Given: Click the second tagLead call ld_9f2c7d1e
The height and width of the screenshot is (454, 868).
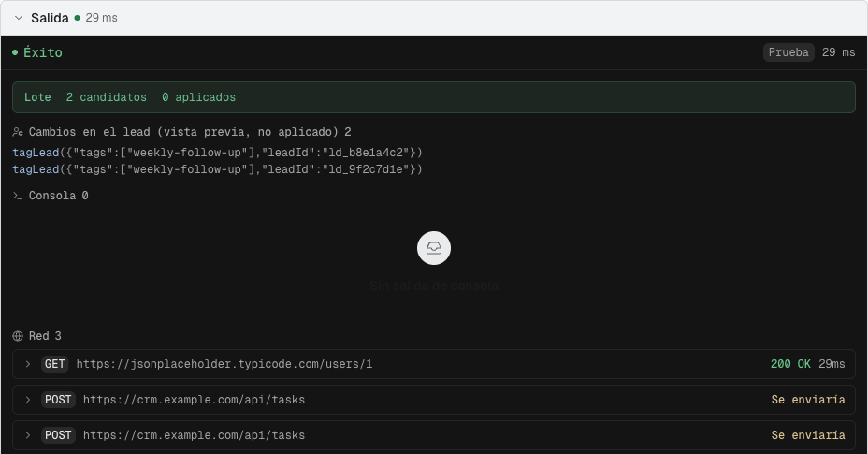Looking at the screenshot, I should [218, 169].
